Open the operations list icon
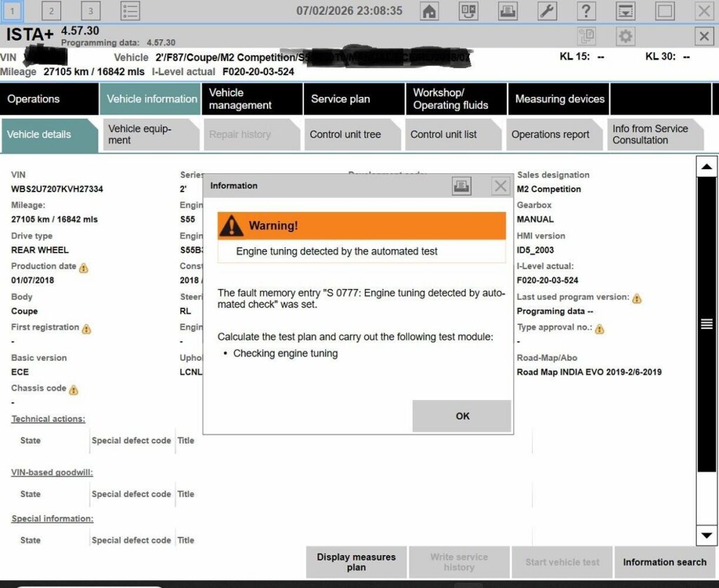This screenshot has height=588, width=719. point(130,11)
